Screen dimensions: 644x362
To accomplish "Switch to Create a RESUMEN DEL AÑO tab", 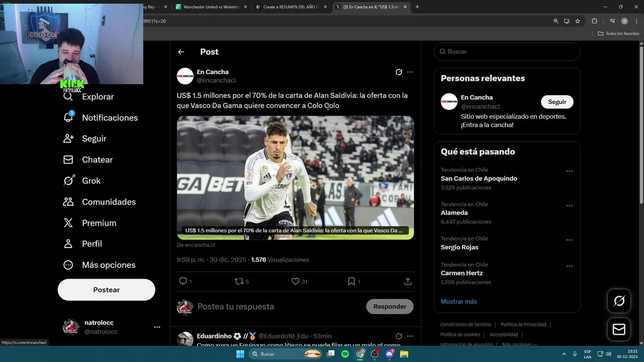I will [x=291, y=7].
